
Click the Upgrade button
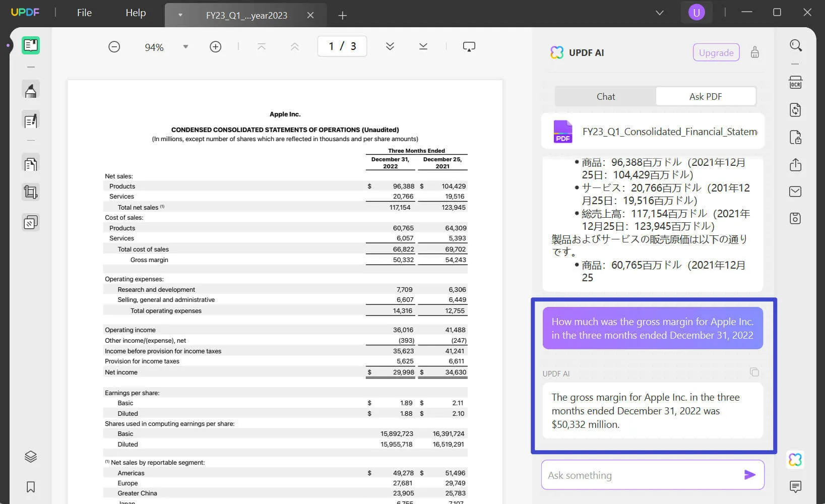pos(716,52)
